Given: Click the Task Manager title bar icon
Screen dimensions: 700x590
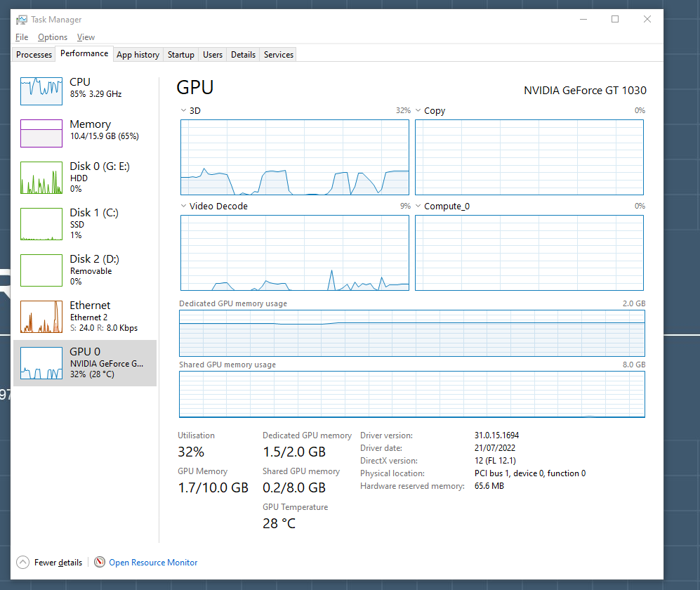Looking at the screenshot, I should (x=20, y=20).
